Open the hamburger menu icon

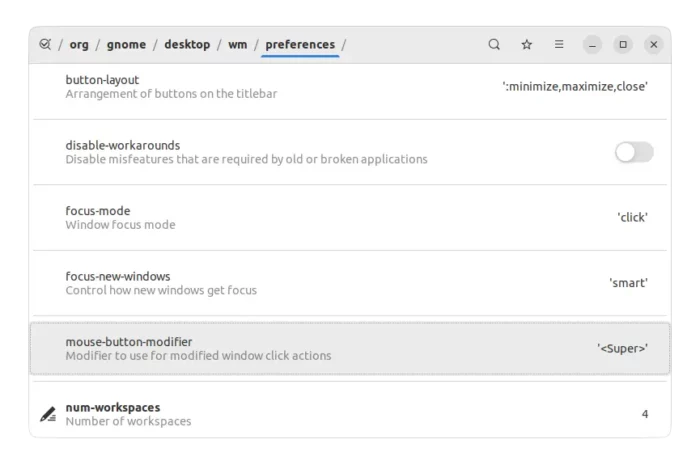point(559,44)
